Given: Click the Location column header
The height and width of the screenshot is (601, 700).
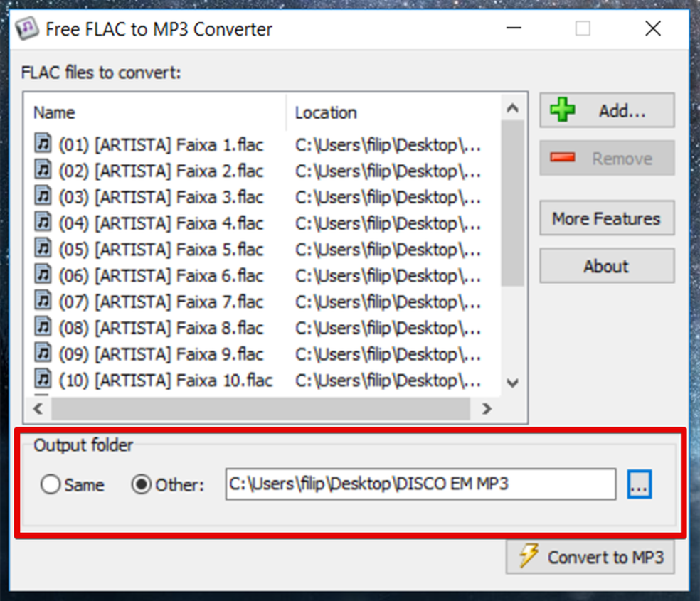Looking at the screenshot, I should 394,112.
